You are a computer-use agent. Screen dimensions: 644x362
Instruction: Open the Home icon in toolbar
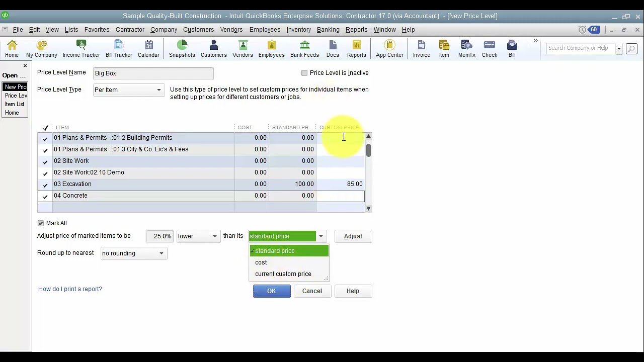(12, 49)
